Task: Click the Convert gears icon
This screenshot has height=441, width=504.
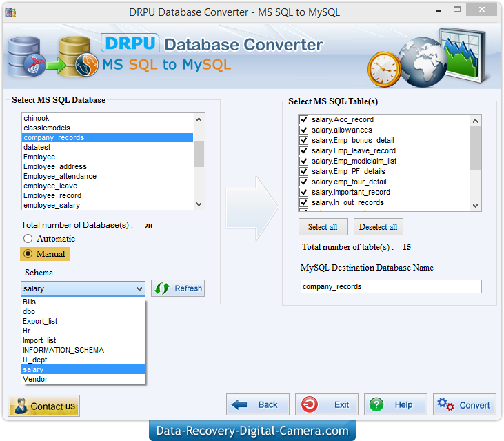Action: 445,404
